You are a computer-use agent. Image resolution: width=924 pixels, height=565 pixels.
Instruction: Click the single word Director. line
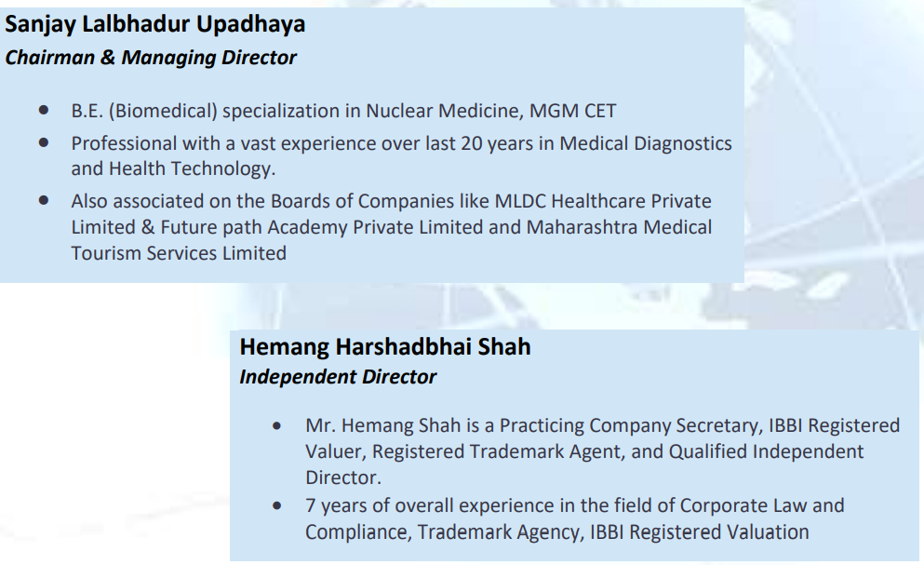[343, 478]
